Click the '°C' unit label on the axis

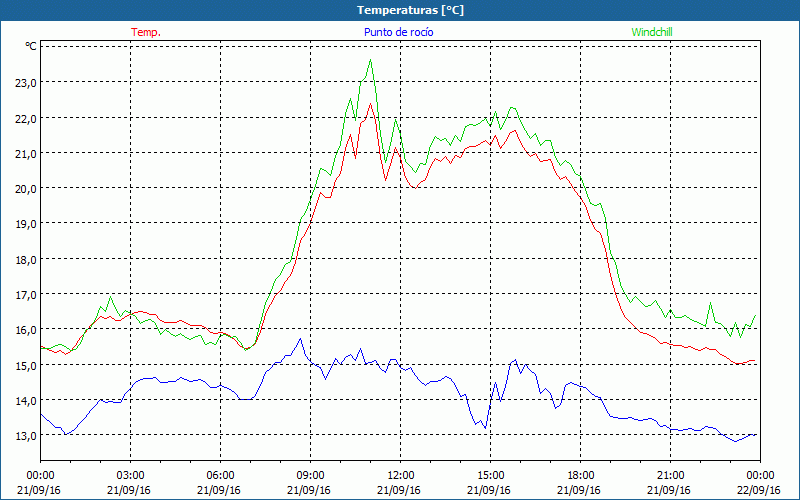coord(31,46)
